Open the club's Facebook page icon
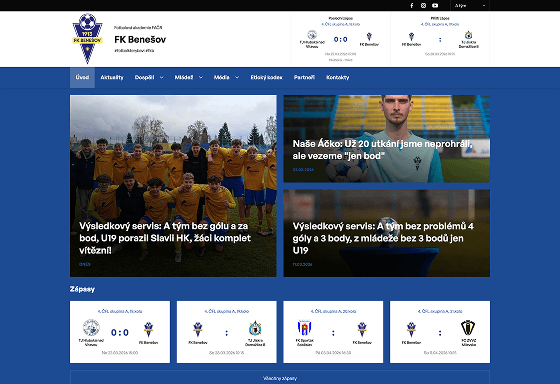 tap(411, 5)
